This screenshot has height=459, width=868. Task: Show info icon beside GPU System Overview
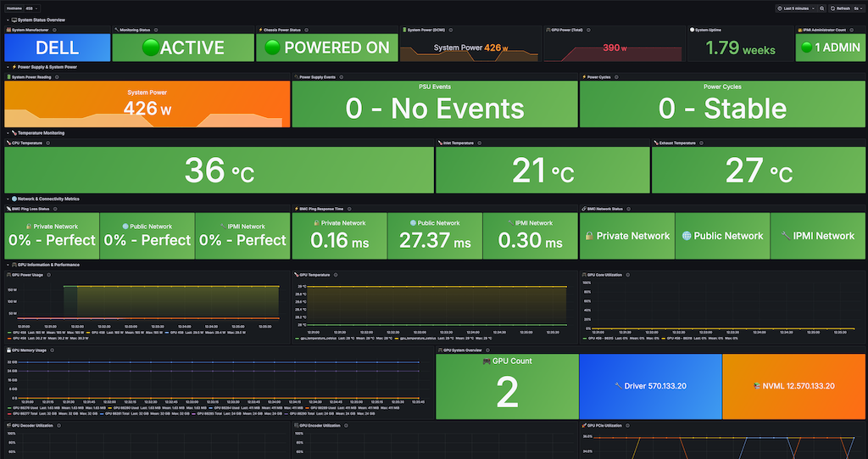487,350
